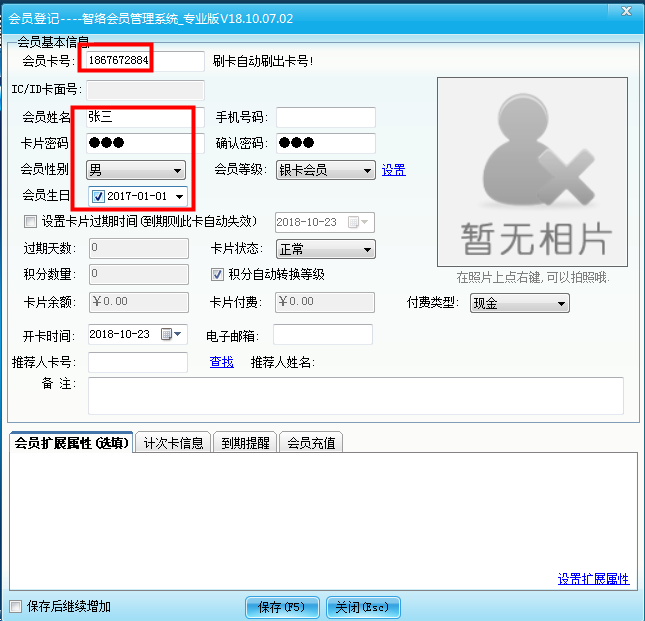The height and width of the screenshot is (621, 645).
Task: Open the member level dropdown
Action: tap(367, 170)
